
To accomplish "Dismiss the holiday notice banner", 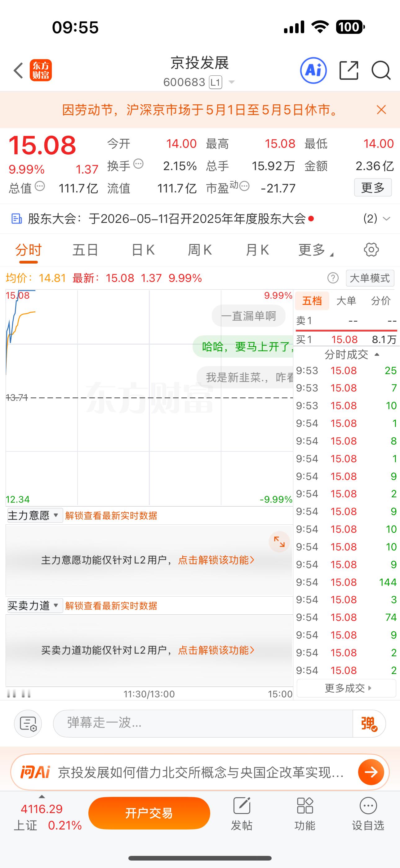I will [381, 110].
